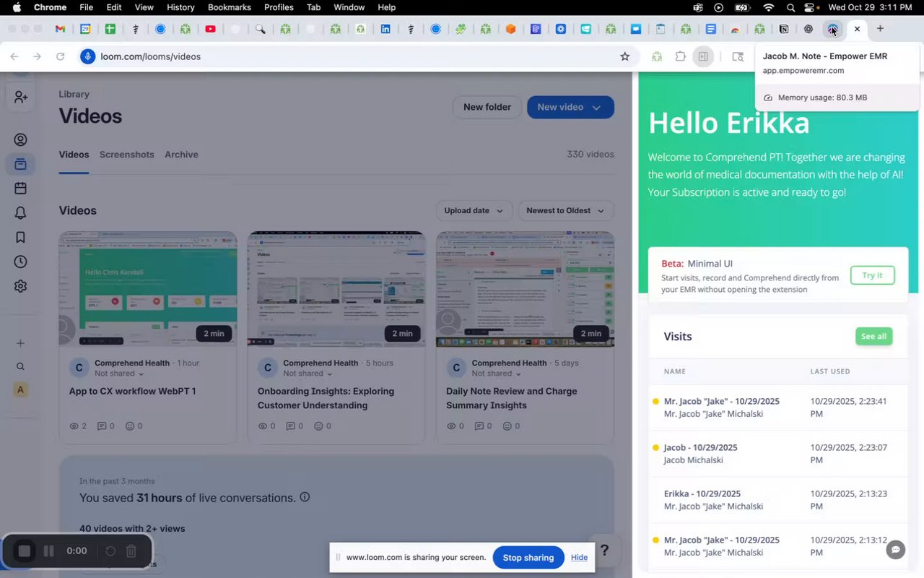Click the views eye icon under WebPT video

pos(74,426)
